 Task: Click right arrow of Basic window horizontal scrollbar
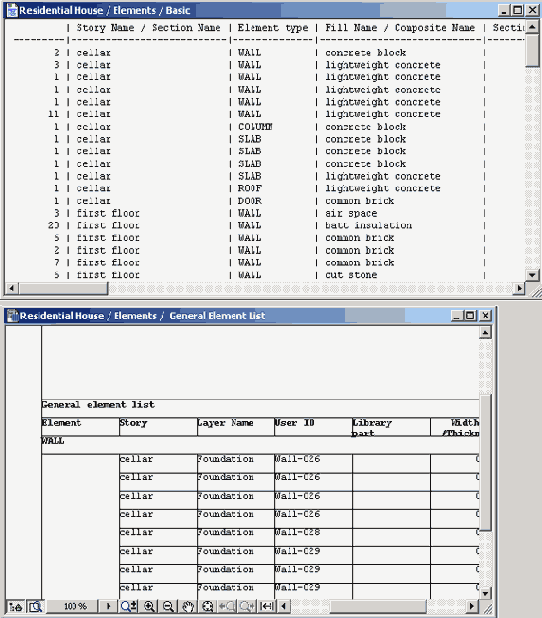pos(520,288)
